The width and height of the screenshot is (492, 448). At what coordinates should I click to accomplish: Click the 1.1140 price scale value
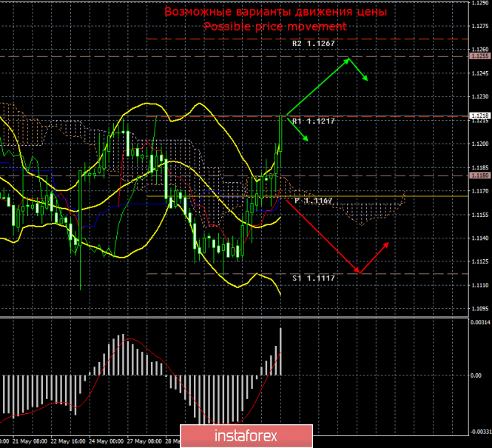(480, 238)
